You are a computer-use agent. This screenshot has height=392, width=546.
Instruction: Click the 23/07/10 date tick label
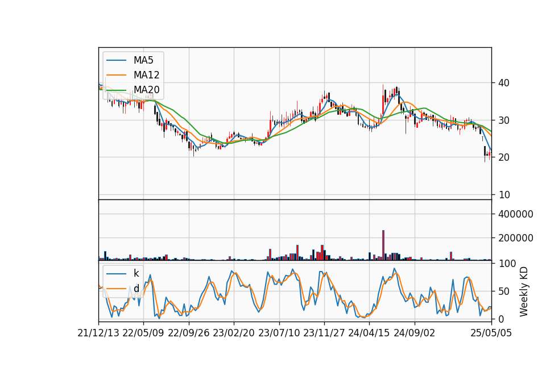coord(279,333)
